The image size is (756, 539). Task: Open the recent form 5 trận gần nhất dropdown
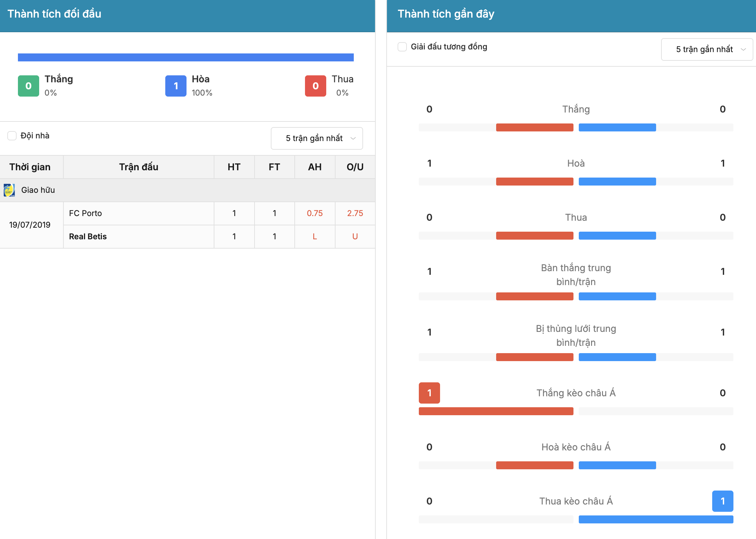click(x=707, y=49)
